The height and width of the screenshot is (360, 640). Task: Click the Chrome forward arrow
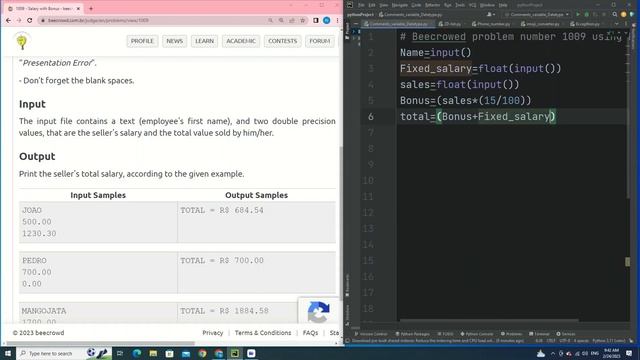[19, 20]
